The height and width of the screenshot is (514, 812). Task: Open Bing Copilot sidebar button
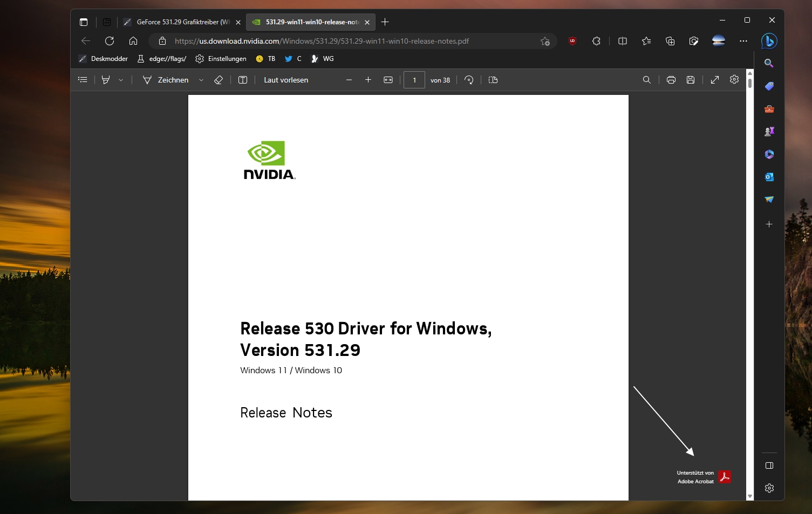(769, 41)
